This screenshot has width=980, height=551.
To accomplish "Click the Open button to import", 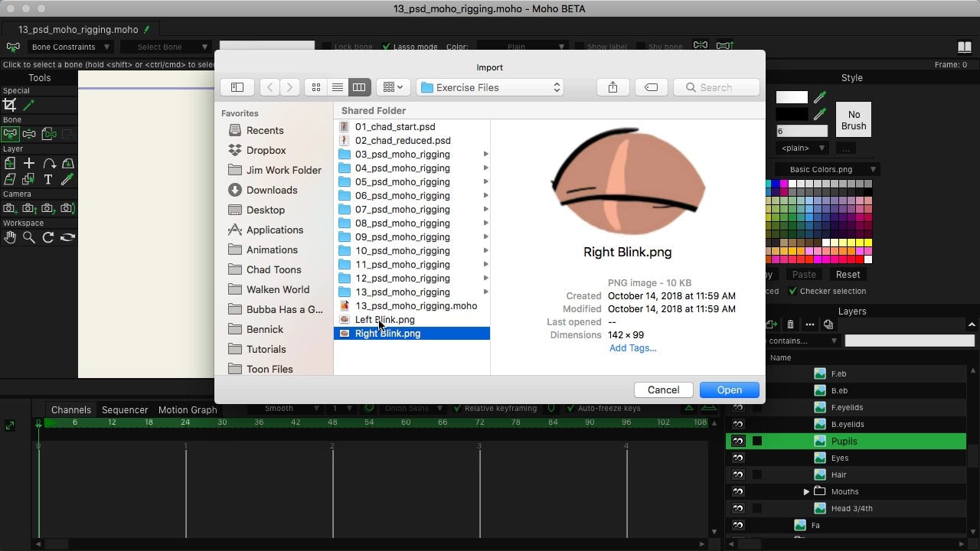I will point(728,390).
